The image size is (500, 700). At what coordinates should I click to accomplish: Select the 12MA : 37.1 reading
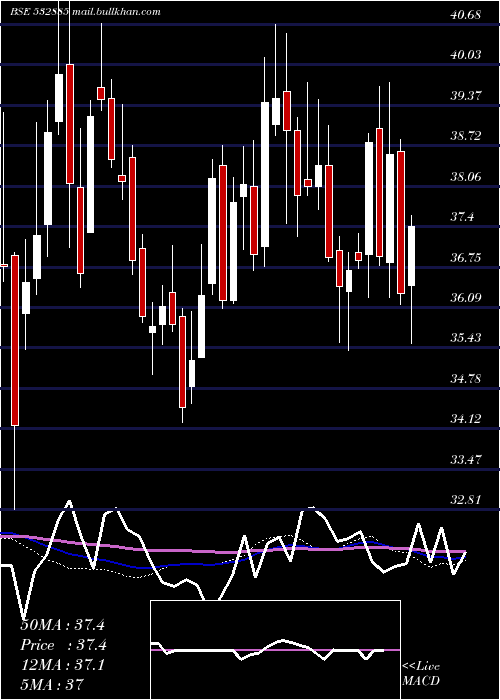tap(62, 665)
